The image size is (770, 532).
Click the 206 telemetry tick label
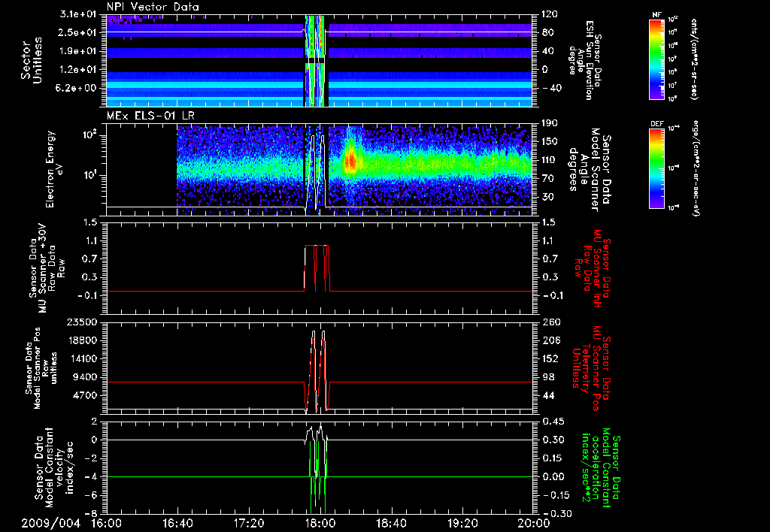click(x=549, y=340)
